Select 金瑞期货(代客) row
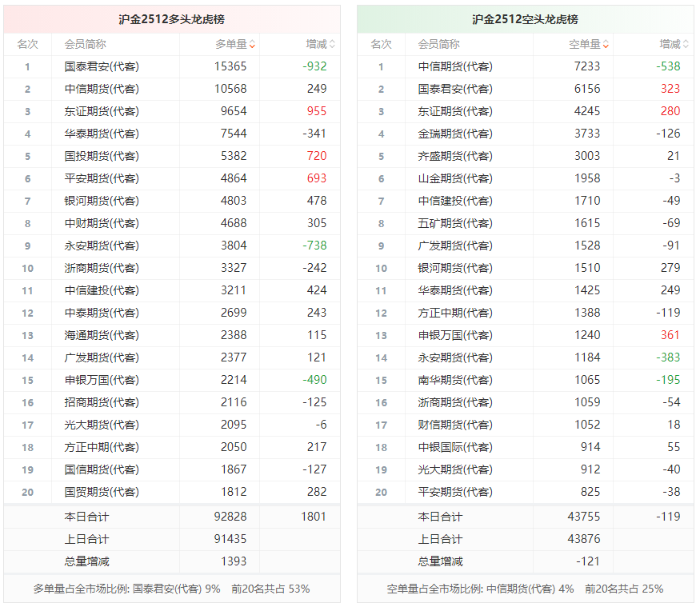 pos(526,134)
